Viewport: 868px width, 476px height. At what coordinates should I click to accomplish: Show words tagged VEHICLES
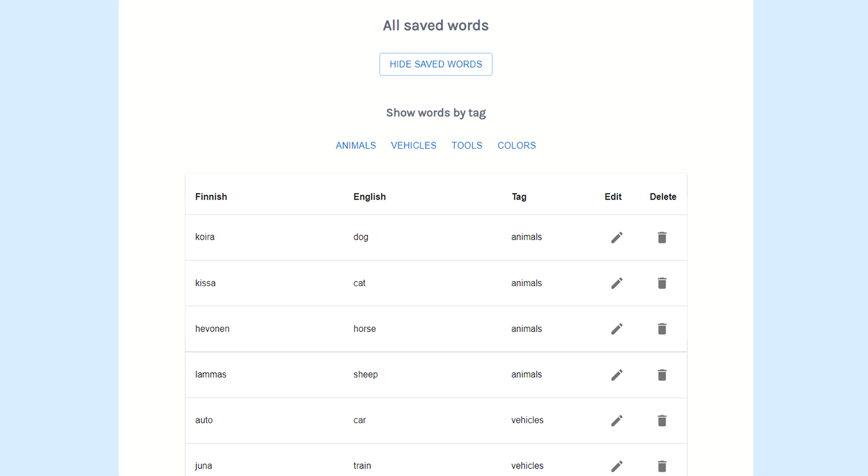413,145
